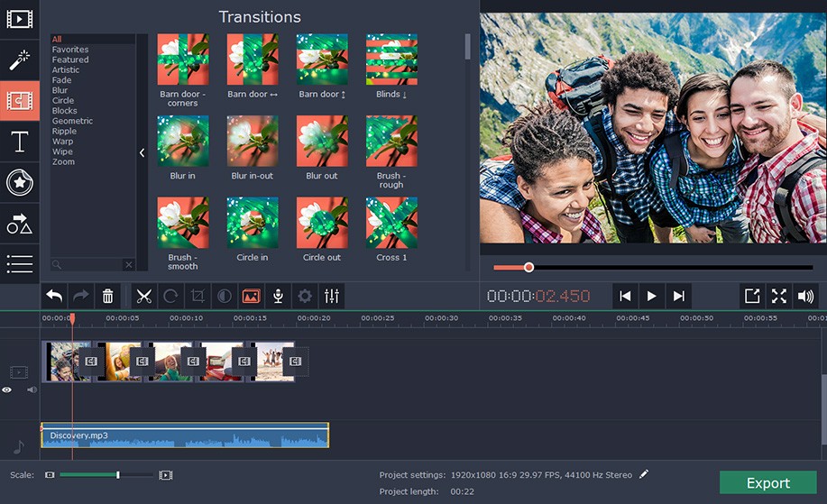This screenshot has width=827, height=504.
Task: Open Color adjustments
Action: pos(225,297)
